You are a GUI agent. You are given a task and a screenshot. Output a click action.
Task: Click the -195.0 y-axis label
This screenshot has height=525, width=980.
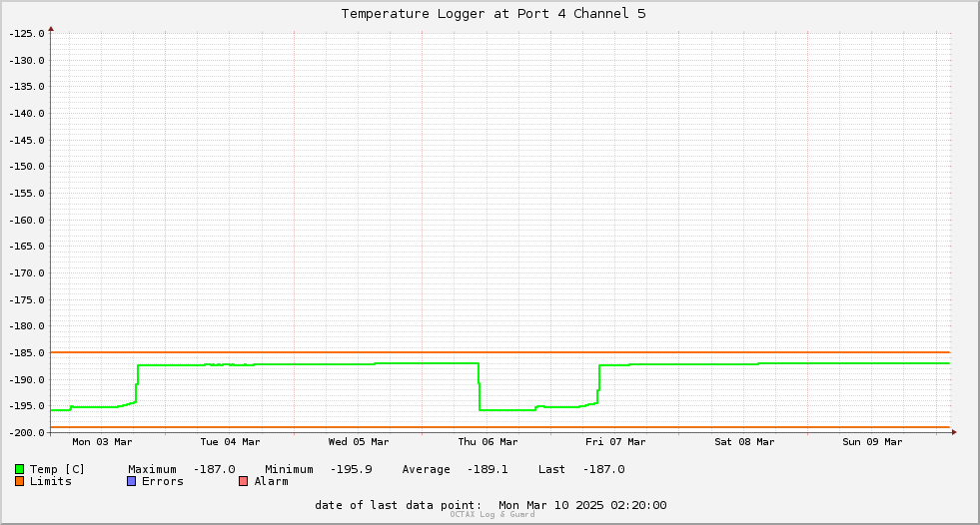coord(27,406)
